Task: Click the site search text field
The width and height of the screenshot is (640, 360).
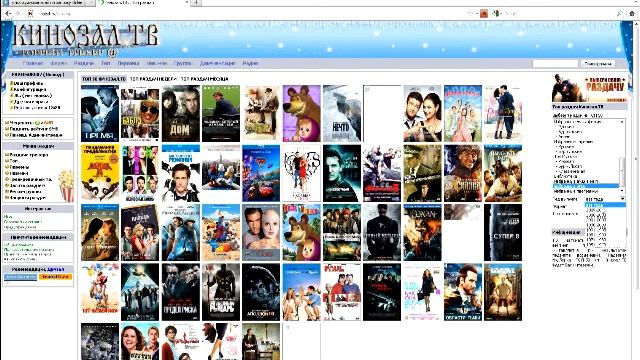Action: pyautogui.click(x=555, y=64)
